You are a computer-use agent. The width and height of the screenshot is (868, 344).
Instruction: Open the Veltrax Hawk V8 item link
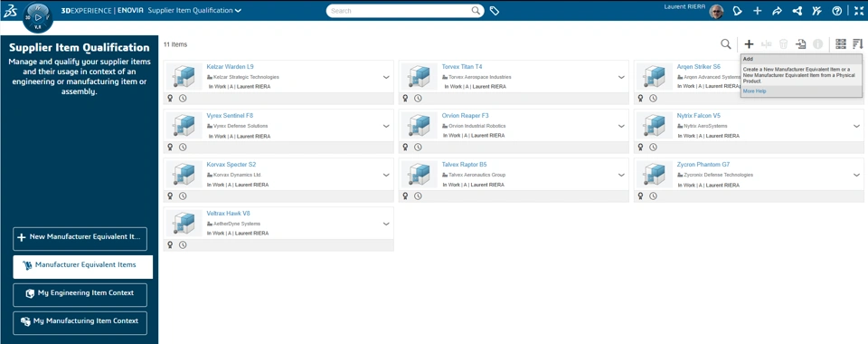coord(228,214)
